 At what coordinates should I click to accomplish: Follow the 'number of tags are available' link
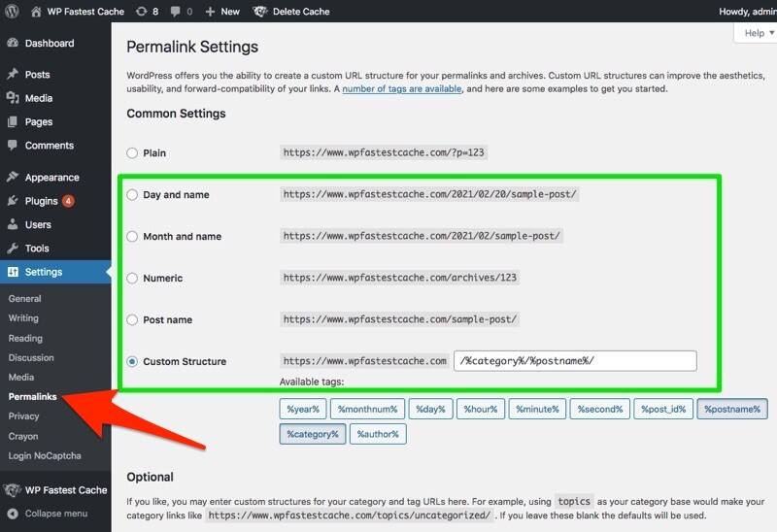point(402,89)
